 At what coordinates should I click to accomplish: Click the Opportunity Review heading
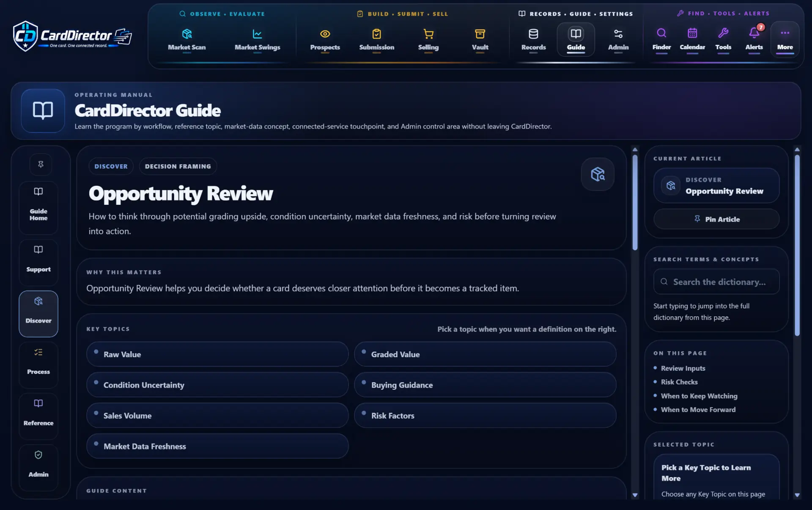click(x=181, y=193)
